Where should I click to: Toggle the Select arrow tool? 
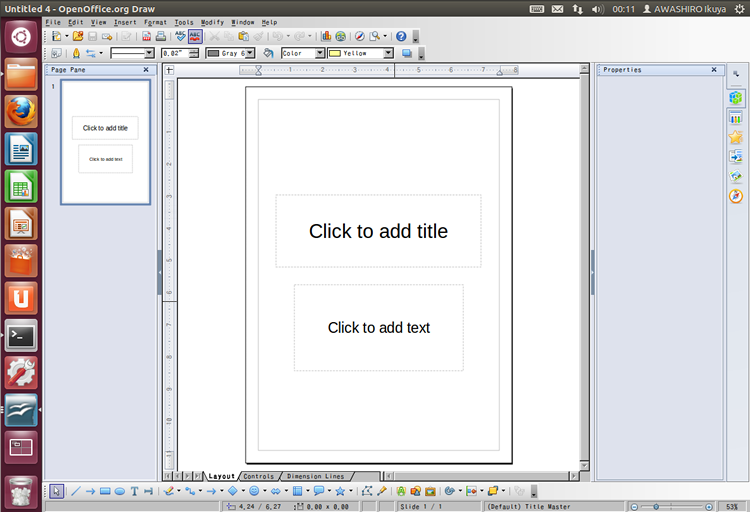pos(56,491)
